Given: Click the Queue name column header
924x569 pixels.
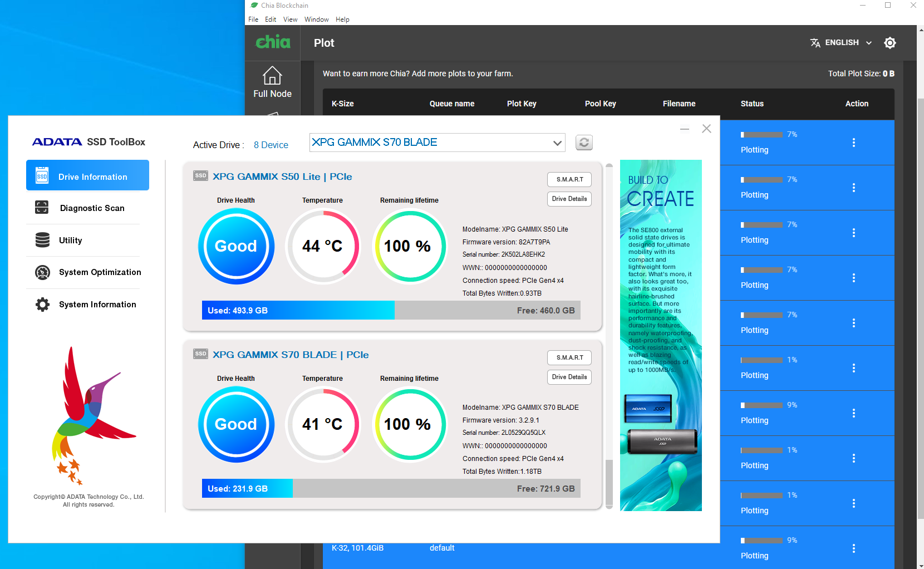Looking at the screenshot, I should click(452, 104).
